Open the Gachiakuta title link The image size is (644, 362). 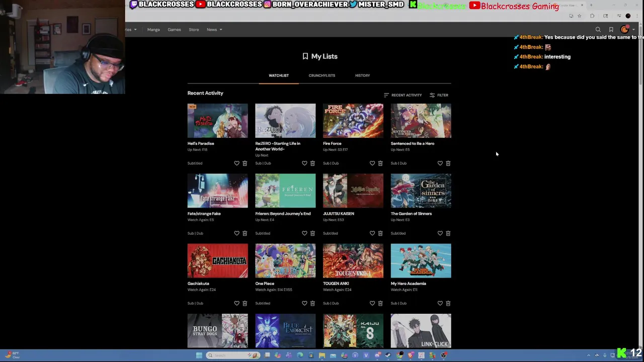click(198, 284)
